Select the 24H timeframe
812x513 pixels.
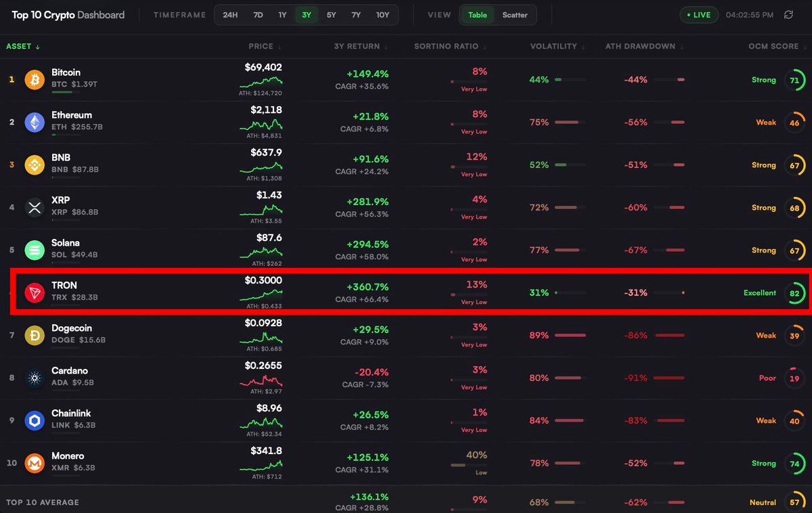[x=230, y=15]
